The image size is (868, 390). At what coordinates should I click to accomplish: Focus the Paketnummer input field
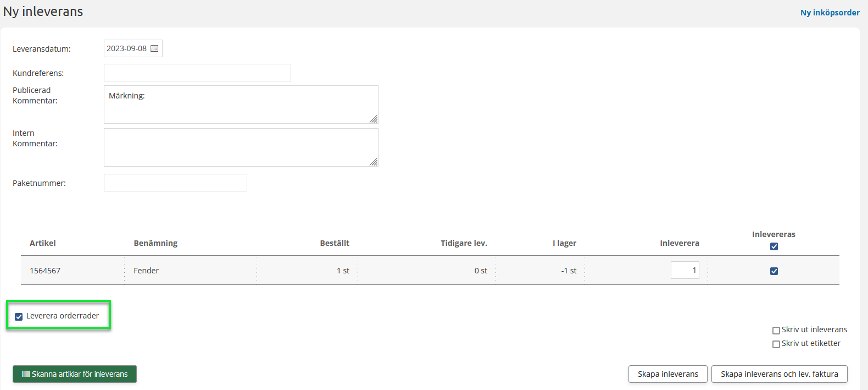click(175, 183)
